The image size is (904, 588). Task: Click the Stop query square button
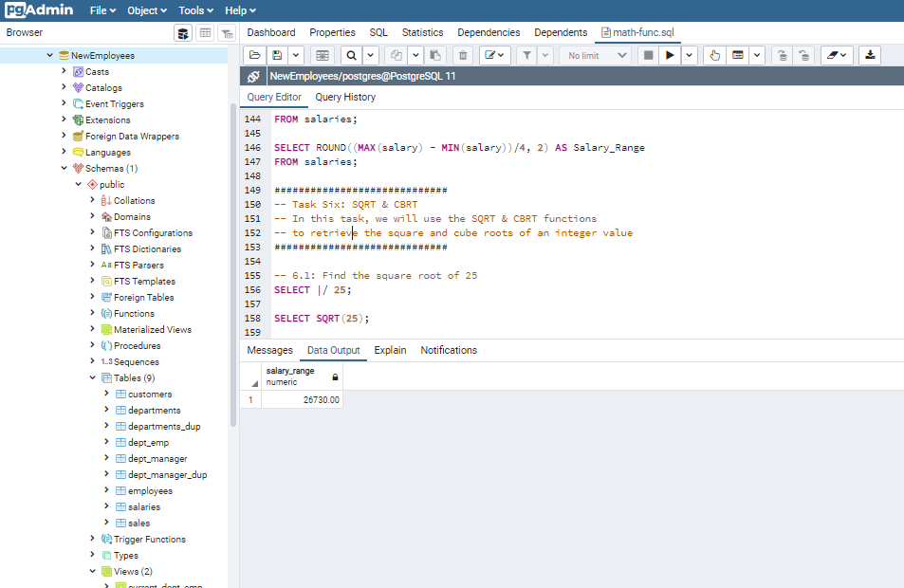coord(649,56)
